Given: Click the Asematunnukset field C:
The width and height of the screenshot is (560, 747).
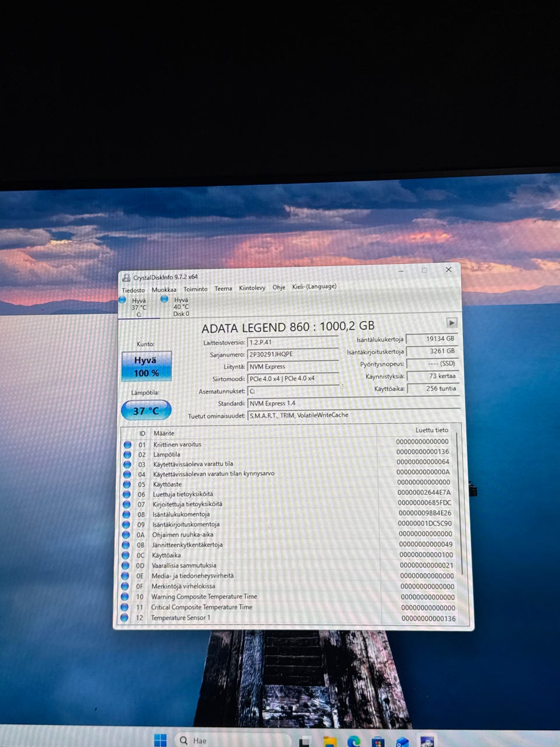Looking at the screenshot, I should [x=293, y=391].
